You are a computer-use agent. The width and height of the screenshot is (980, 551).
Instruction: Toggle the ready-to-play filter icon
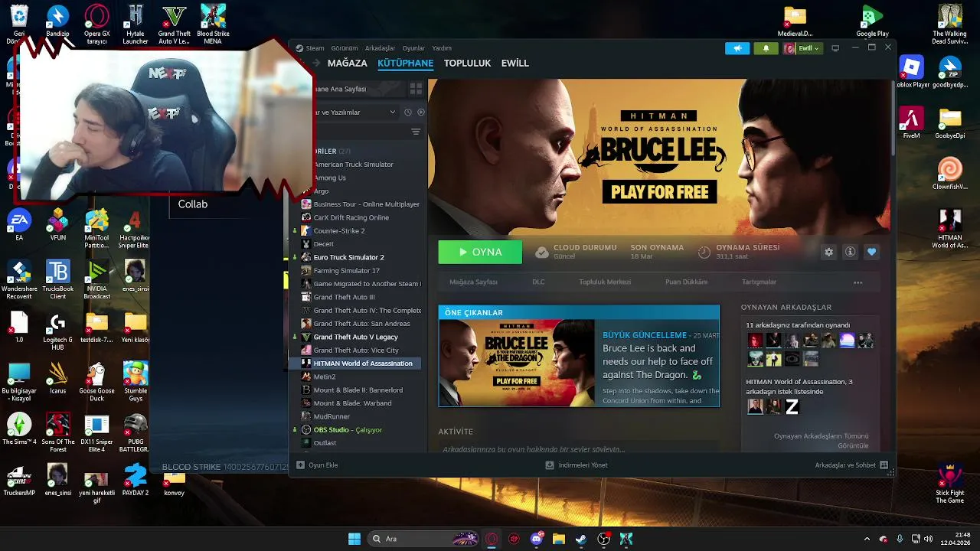pyautogui.click(x=420, y=112)
